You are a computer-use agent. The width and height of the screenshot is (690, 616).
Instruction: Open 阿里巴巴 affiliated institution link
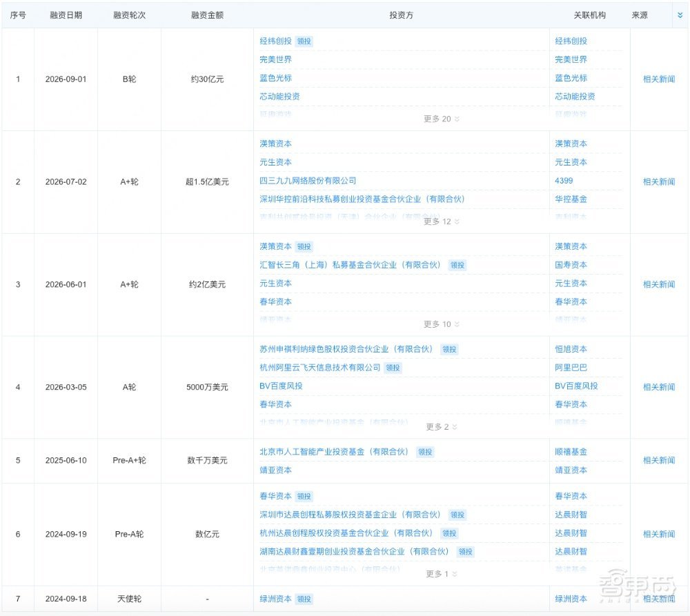(571, 368)
